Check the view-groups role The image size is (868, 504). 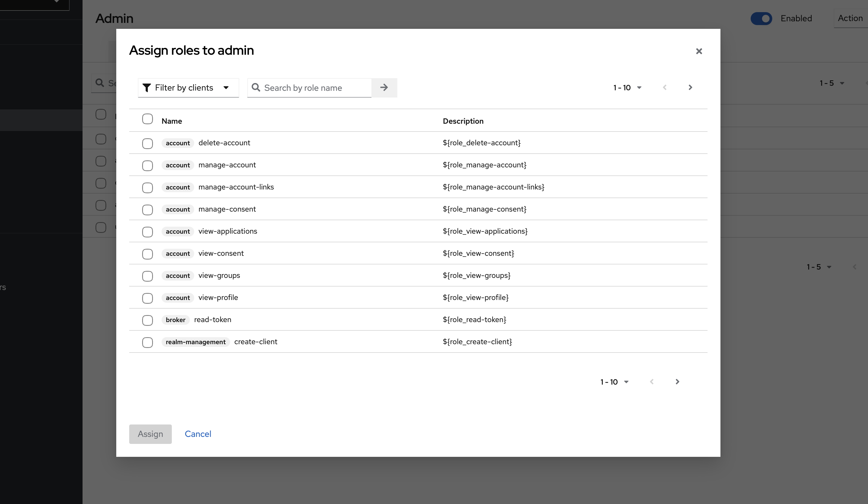click(148, 276)
